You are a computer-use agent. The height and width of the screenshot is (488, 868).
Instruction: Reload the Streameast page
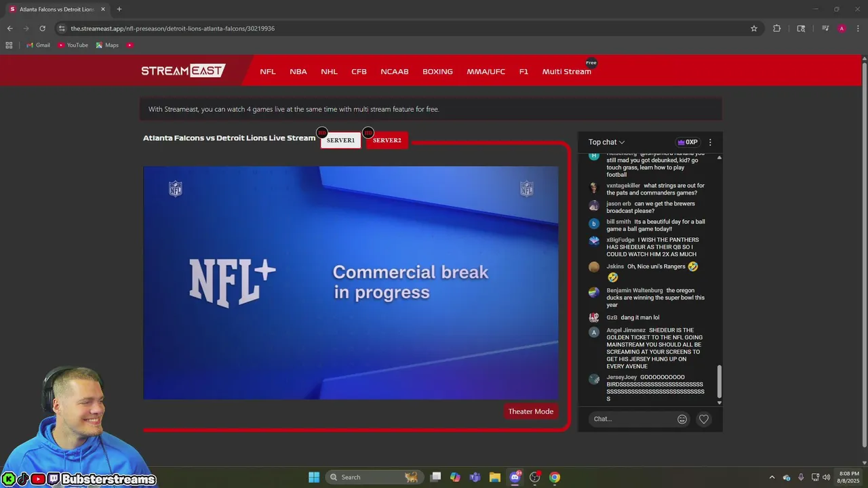(x=42, y=28)
